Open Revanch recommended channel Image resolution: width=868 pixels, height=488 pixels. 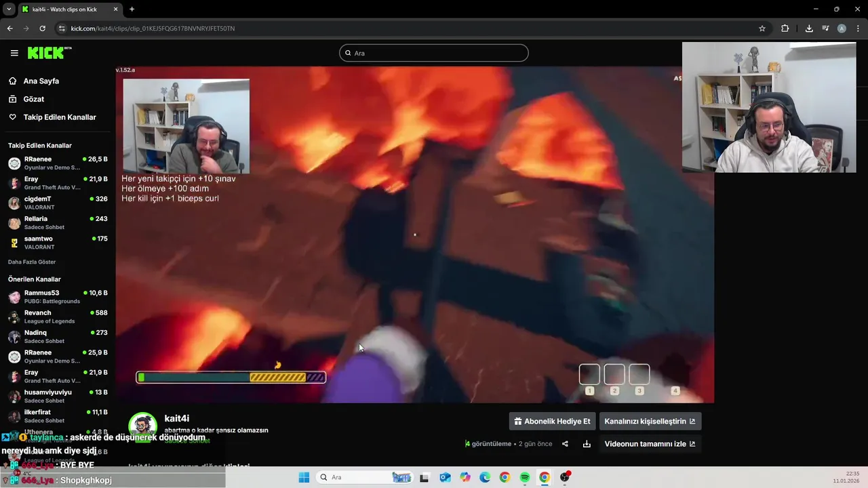pyautogui.click(x=58, y=317)
